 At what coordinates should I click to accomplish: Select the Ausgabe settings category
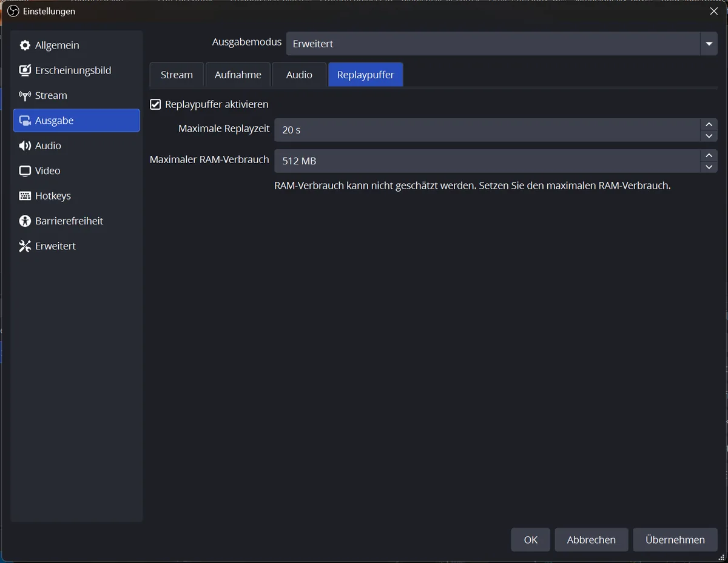76,120
